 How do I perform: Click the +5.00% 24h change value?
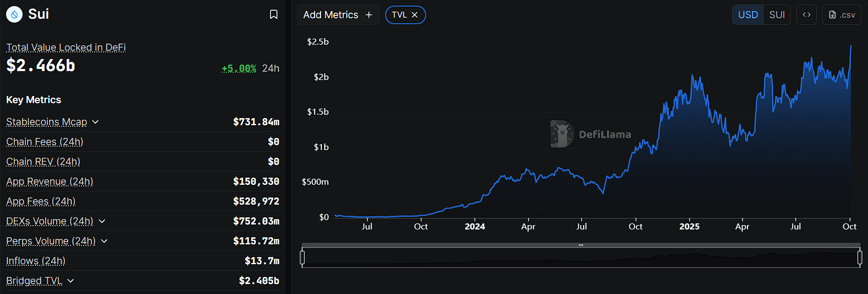coord(238,68)
